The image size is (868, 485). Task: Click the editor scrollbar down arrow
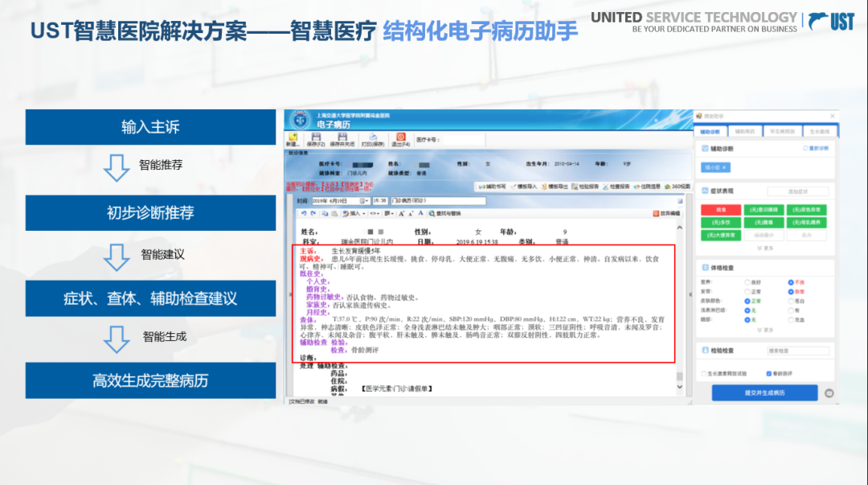pyautogui.click(x=680, y=388)
